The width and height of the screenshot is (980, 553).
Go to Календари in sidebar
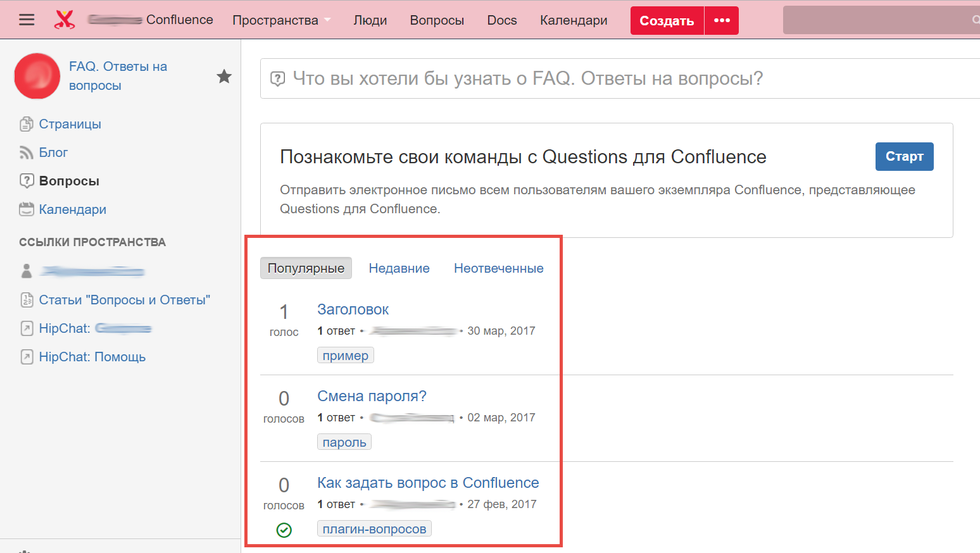(x=72, y=209)
